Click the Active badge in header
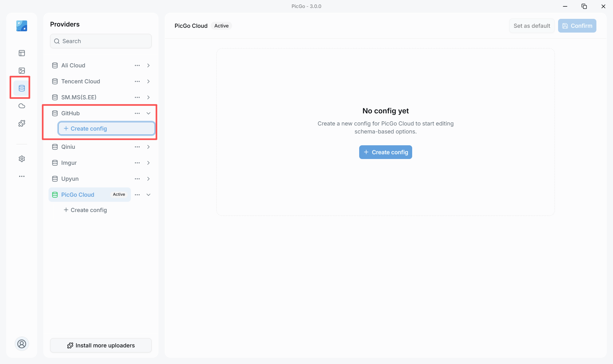This screenshot has width=613, height=364. (x=222, y=26)
